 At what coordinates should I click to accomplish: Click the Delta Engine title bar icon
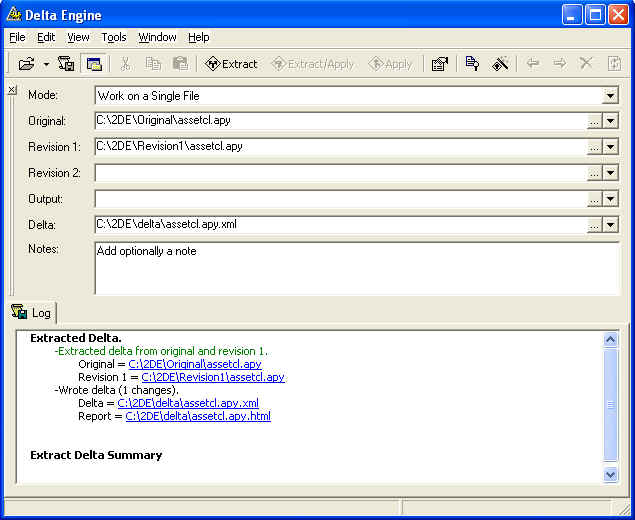pyautogui.click(x=14, y=15)
